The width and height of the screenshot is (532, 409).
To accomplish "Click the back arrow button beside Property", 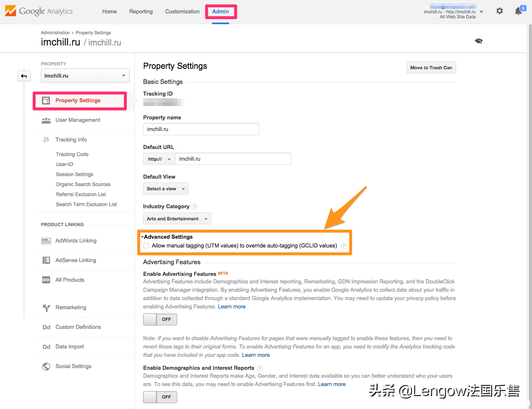I will [x=24, y=76].
